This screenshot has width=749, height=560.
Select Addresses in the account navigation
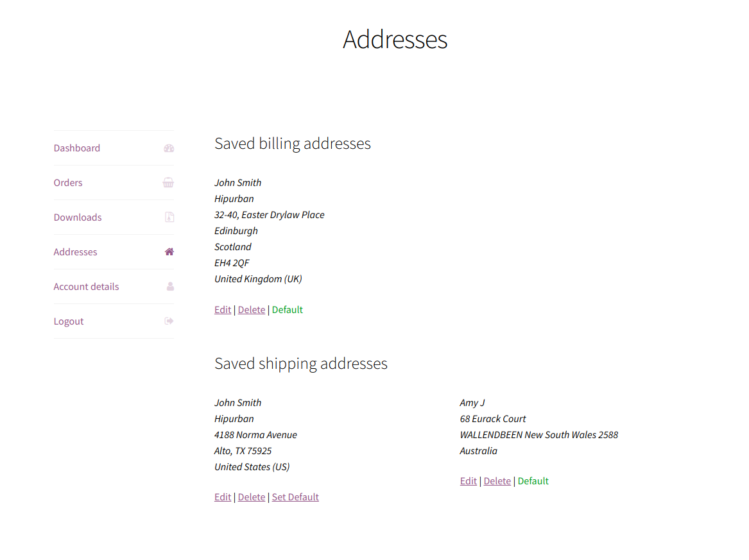(75, 251)
